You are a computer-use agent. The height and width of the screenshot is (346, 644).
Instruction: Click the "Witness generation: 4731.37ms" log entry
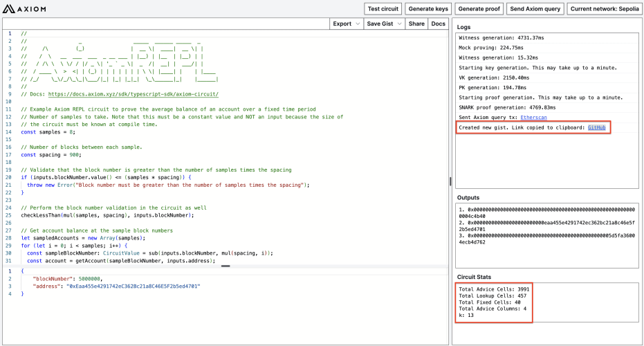coord(501,38)
